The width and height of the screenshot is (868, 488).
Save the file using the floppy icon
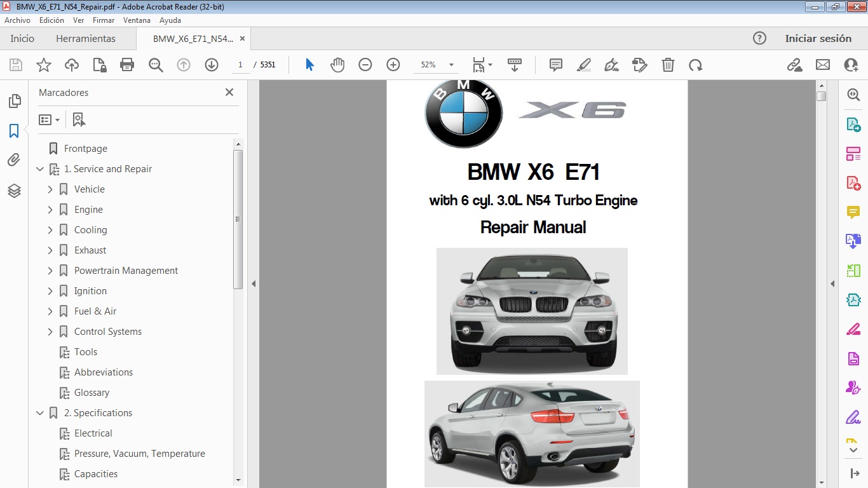16,65
